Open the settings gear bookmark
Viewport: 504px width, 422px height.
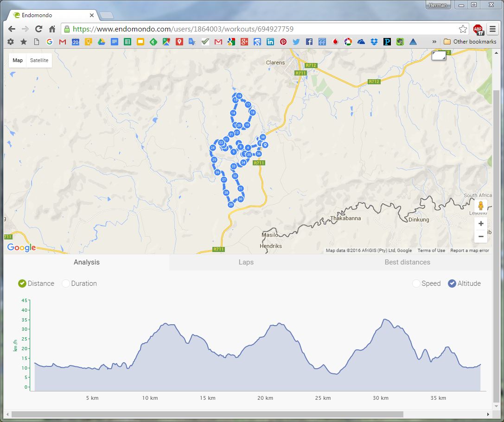pos(11,42)
